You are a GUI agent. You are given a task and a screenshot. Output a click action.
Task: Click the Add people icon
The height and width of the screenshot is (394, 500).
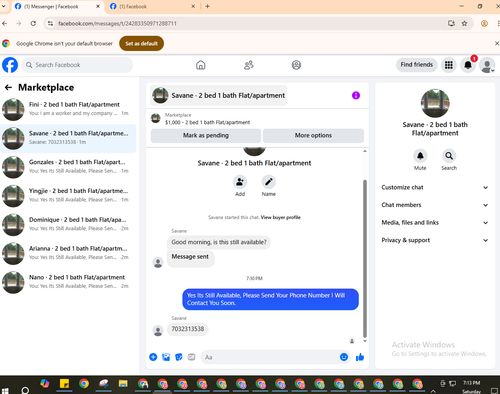(240, 182)
